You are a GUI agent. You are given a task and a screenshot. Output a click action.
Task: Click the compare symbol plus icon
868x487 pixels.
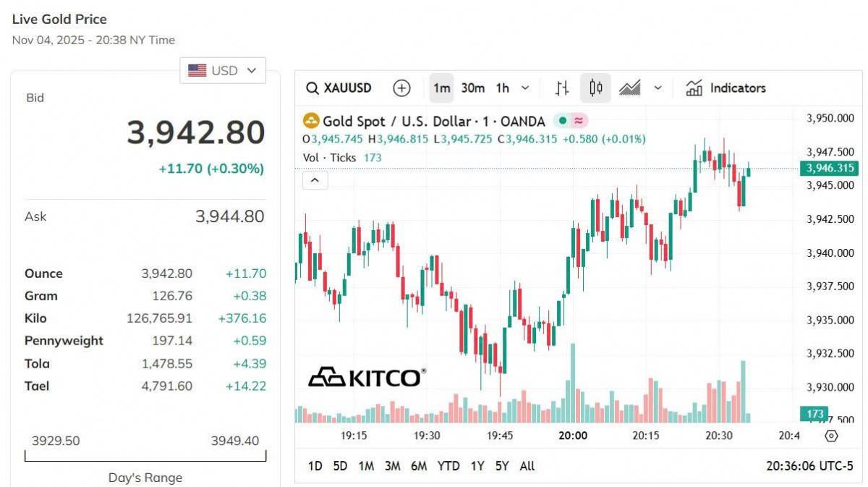[x=402, y=88]
